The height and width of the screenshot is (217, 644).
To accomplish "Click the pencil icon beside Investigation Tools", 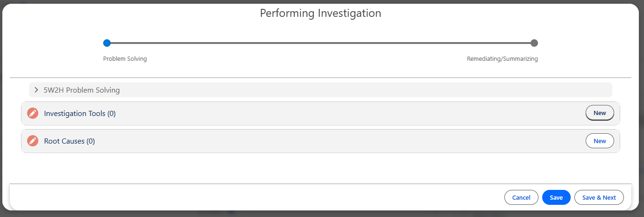I will pos(33,113).
